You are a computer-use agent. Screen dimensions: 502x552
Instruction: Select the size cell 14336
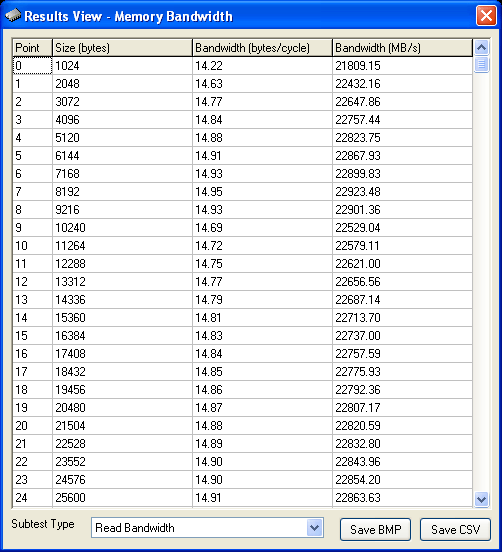point(122,300)
